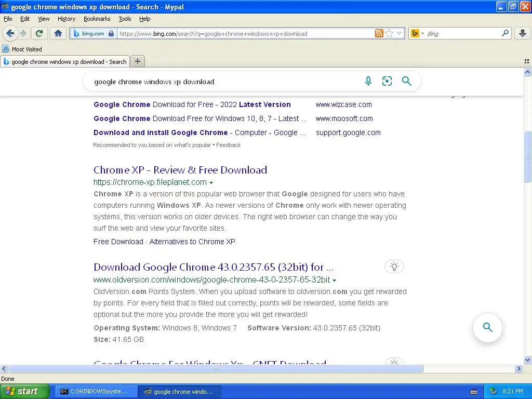This screenshot has height=399, width=532.
Task: Open a new tab with plus button
Action: [x=137, y=61]
